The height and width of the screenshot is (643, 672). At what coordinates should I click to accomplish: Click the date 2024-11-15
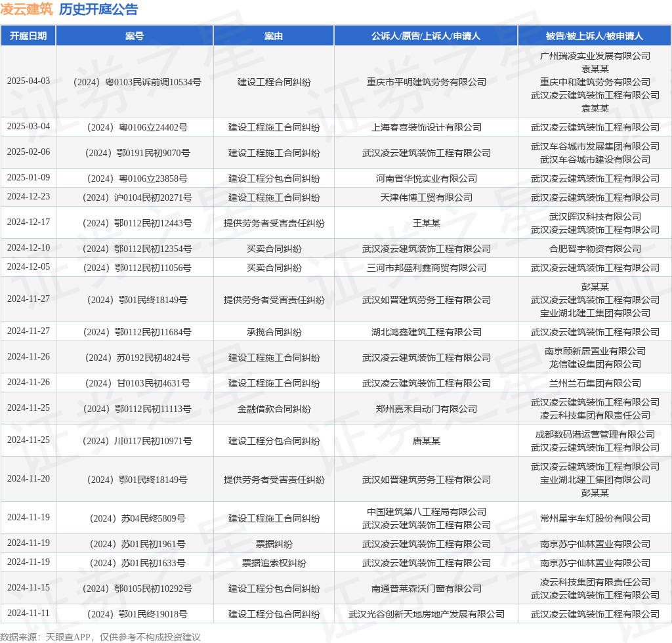tap(28, 588)
